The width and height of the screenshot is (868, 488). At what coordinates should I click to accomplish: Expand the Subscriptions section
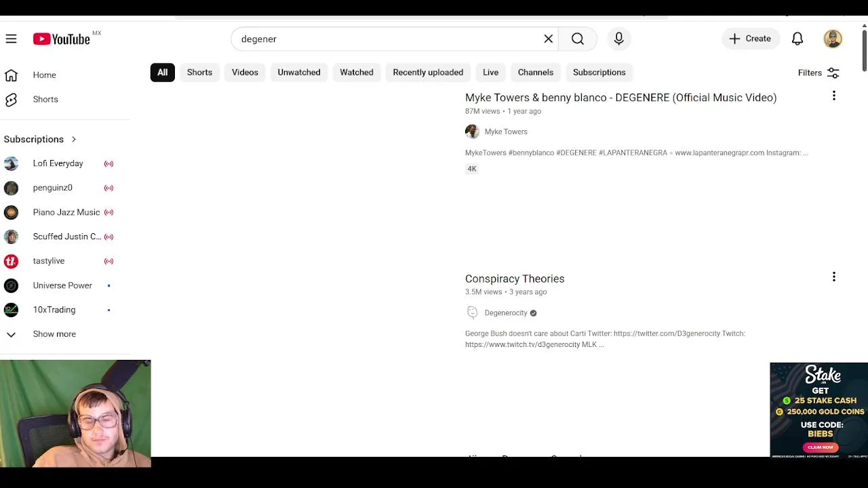pyautogui.click(x=41, y=140)
